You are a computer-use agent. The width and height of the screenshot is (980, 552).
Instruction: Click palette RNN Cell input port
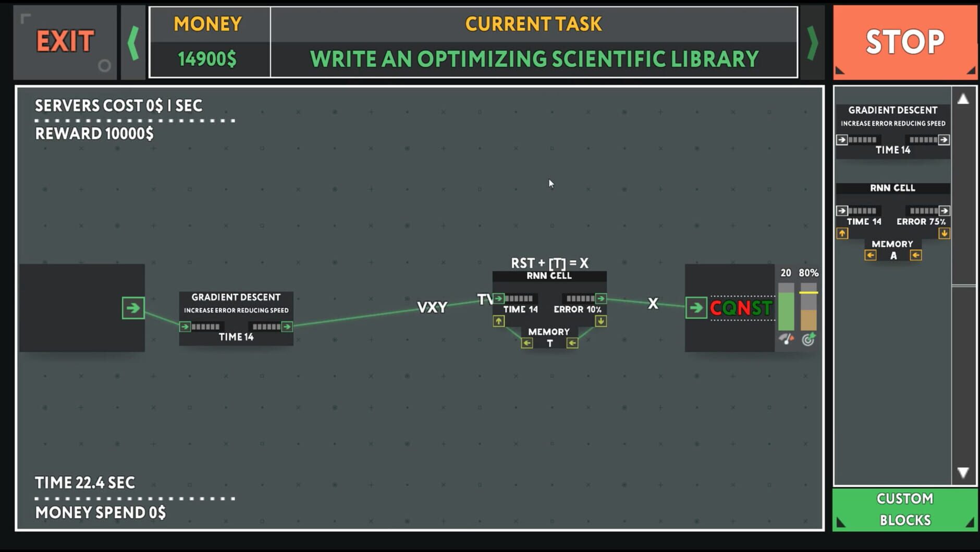842,211
